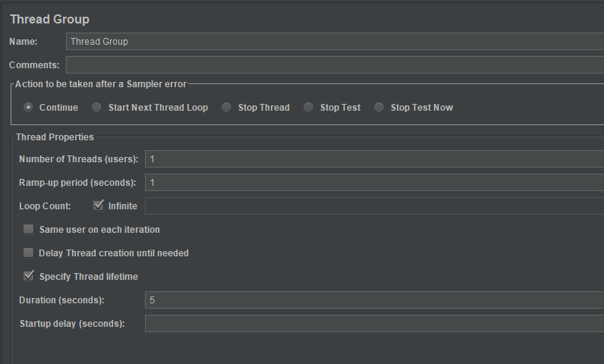604x364 pixels.
Task: Focus the Startup delay input field
Action: [x=373, y=324]
